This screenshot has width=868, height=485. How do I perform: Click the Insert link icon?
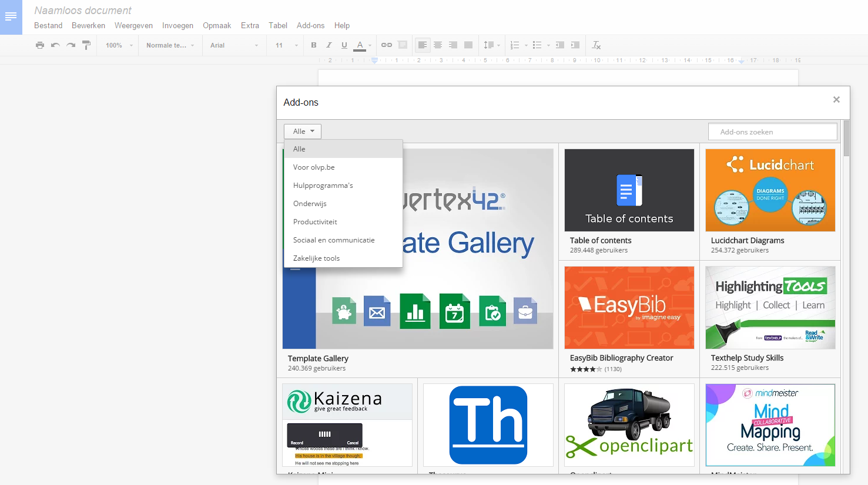[x=387, y=45]
